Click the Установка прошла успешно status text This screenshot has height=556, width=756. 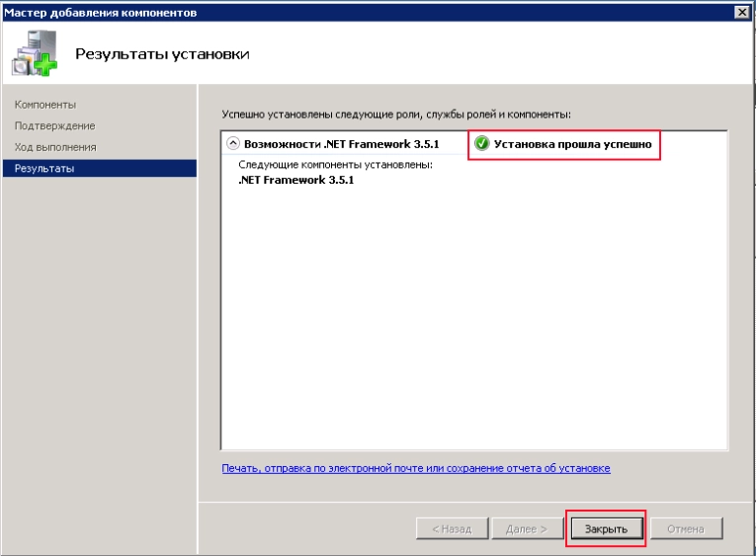coord(572,144)
